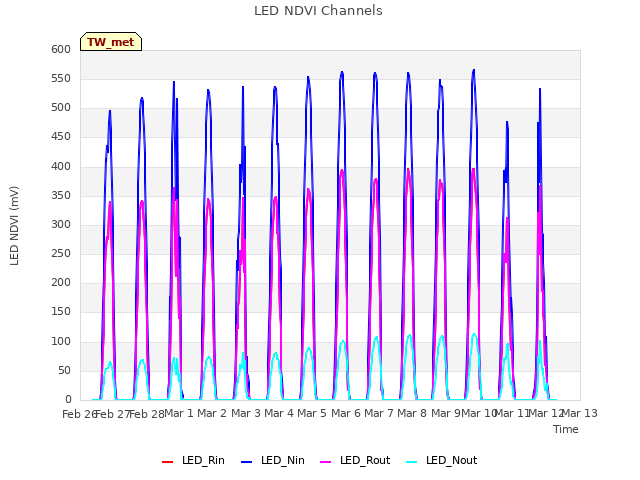Click the 500 y-axis tick label
Viewport: 640px width, 480px height.
61,108
